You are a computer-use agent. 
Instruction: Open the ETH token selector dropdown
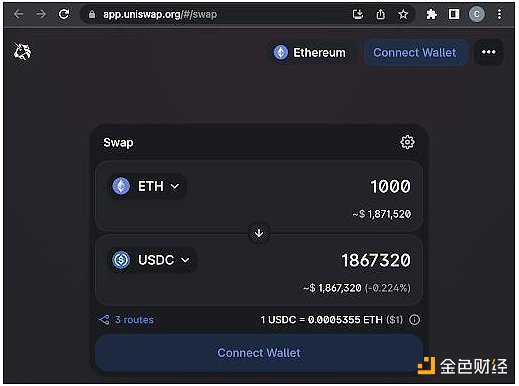tap(147, 186)
